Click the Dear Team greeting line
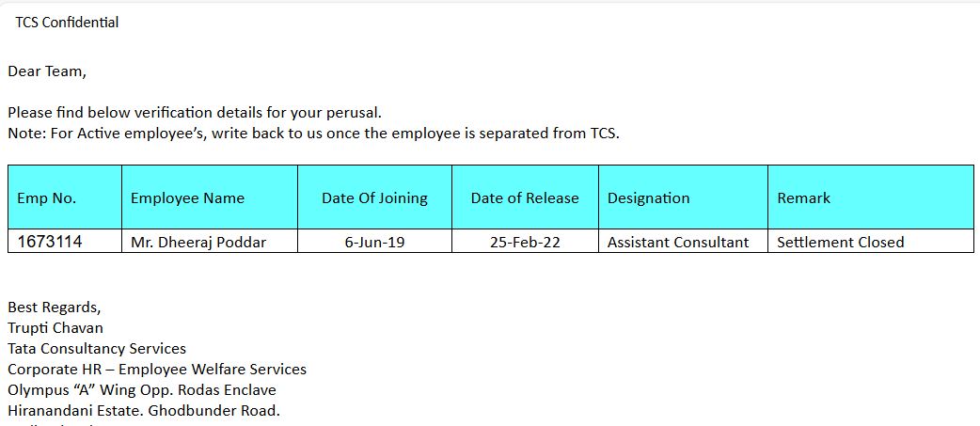980x426 pixels. point(47,71)
